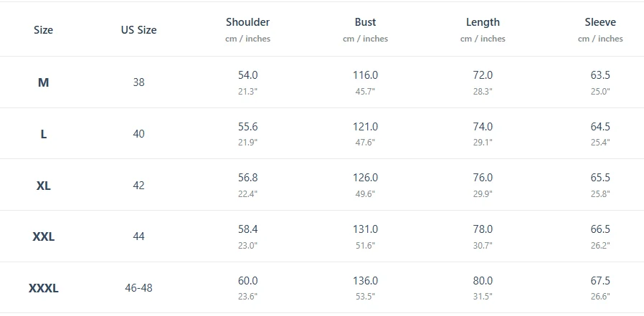This screenshot has width=644, height=316.
Task: Select the XXXL size row label
Action: coord(43,289)
